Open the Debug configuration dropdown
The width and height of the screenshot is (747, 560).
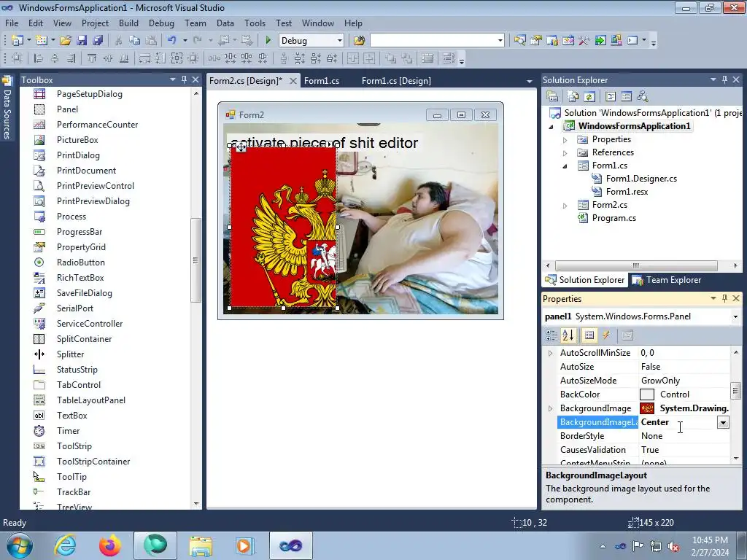340,41
